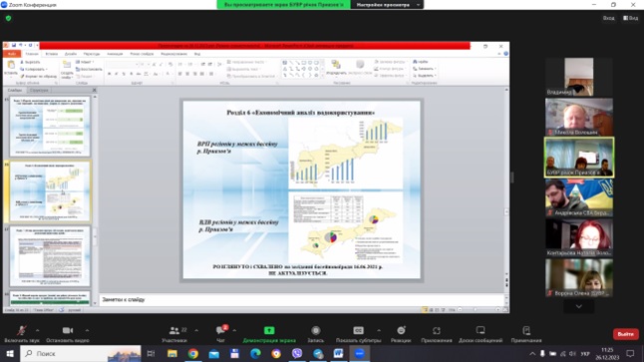
Task: Click the Windows search box Поиск
Action: [80, 353]
